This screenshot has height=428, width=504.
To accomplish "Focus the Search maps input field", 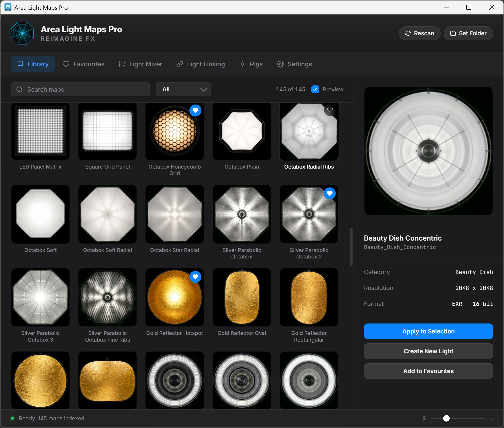I will 80,89.
